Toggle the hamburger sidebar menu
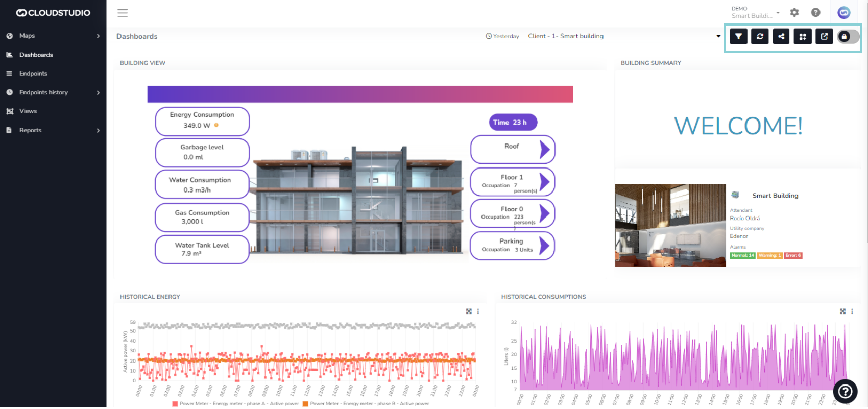This screenshot has height=409, width=868. pos(123,13)
